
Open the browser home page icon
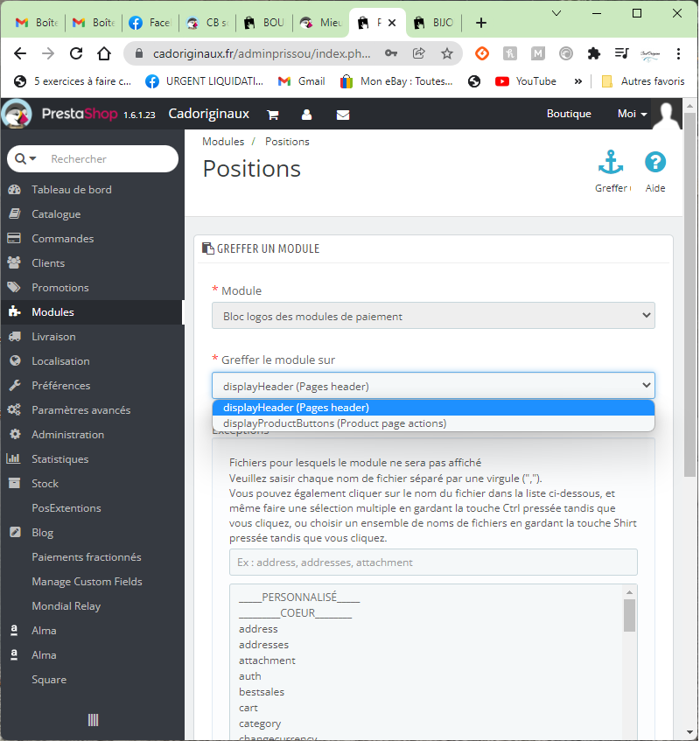[x=104, y=53]
